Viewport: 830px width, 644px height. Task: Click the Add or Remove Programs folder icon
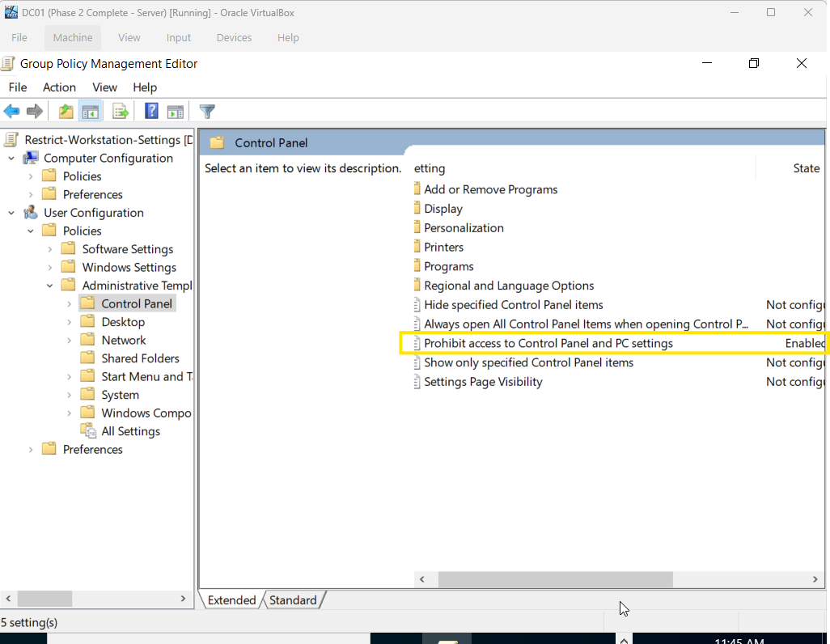point(417,189)
